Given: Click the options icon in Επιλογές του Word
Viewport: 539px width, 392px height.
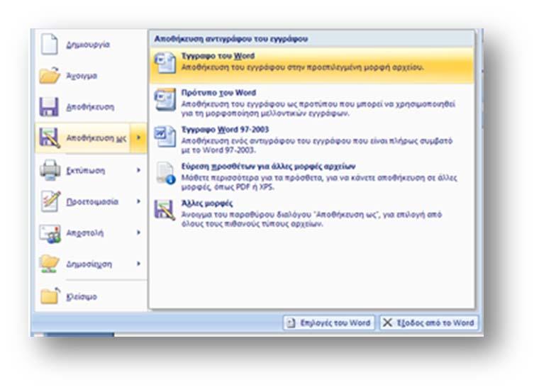Looking at the screenshot, I should click(x=291, y=323).
